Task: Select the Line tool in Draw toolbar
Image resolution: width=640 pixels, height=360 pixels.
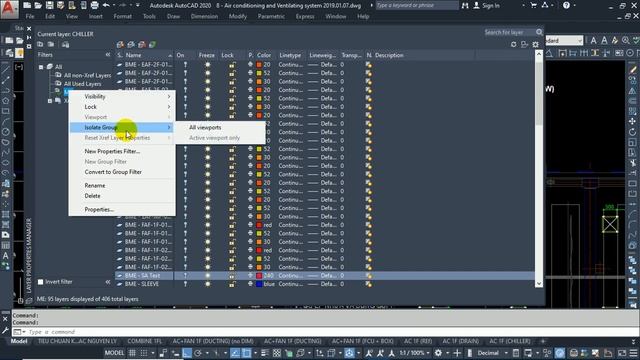Action: tap(5, 69)
